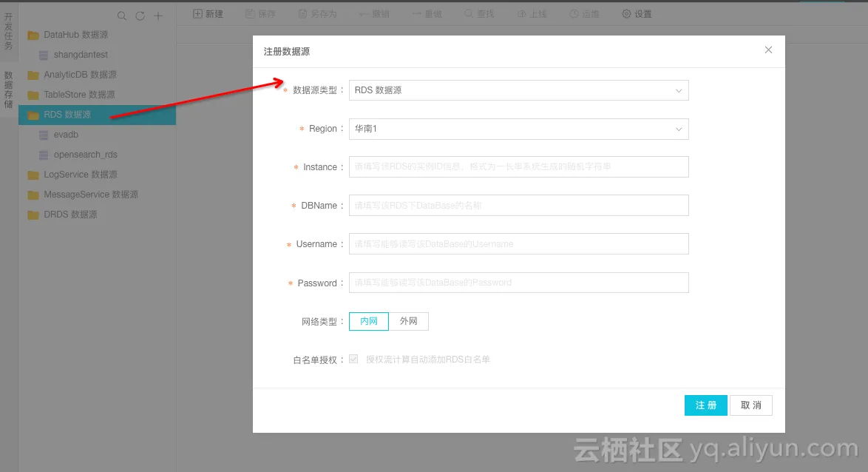The width and height of the screenshot is (868, 472).
Task: Click the 注册 button
Action: [x=706, y=405]
